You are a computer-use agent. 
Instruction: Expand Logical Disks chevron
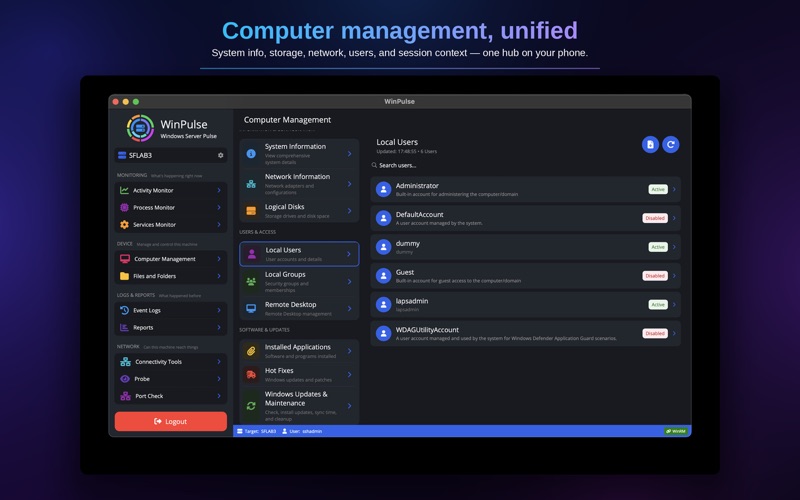pyautogui.click(x=349, y=211)
